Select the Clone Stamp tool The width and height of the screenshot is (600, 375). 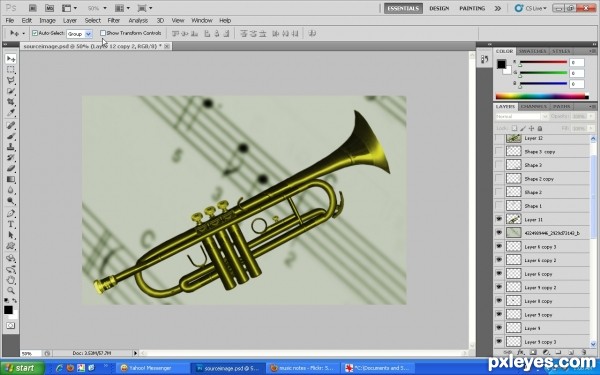coord(11,147)
